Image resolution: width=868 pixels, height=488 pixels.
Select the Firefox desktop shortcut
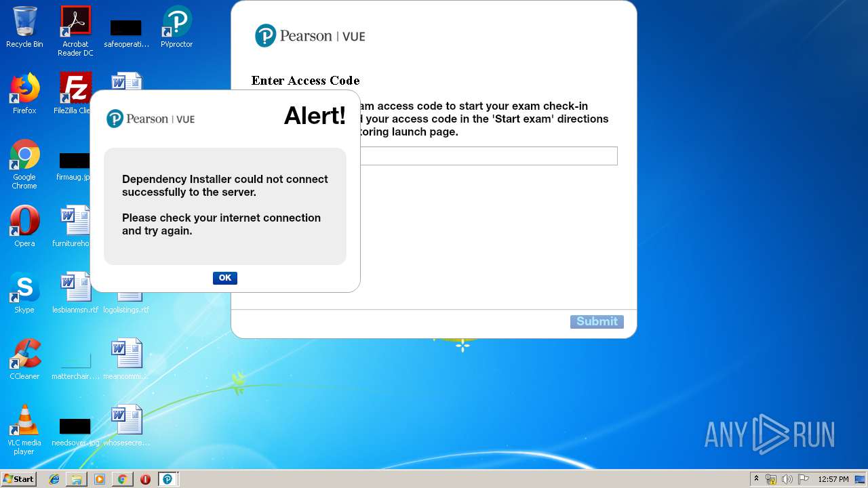point(24,94)
